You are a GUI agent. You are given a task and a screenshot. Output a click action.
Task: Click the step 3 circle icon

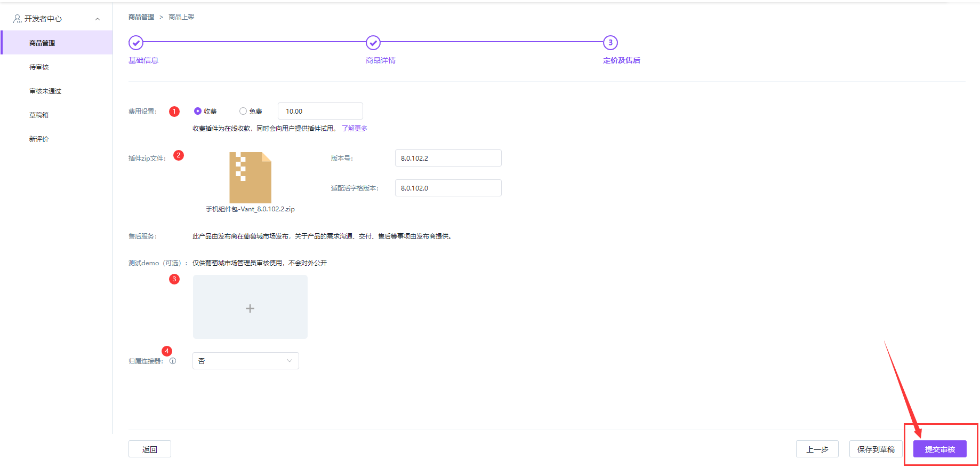pos(611,43)
